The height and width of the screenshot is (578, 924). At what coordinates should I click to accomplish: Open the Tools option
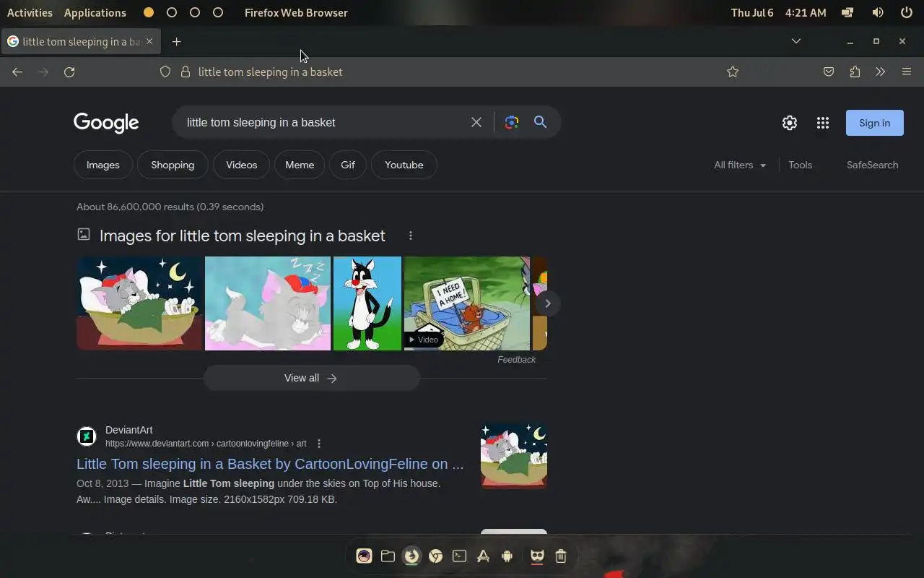click(801, 165)
